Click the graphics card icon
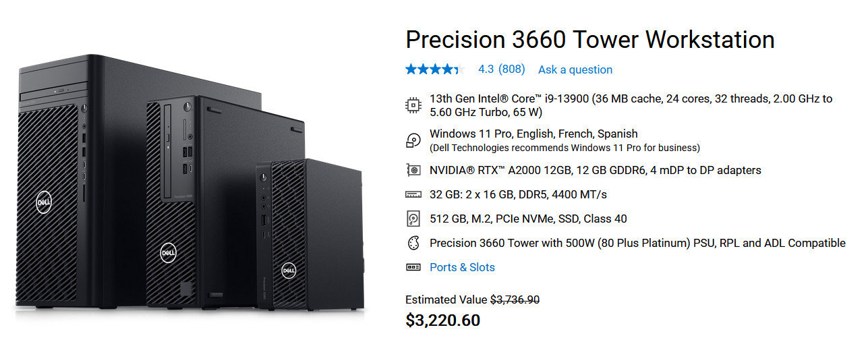Screen dimensions: 868x340 point(413,170)
